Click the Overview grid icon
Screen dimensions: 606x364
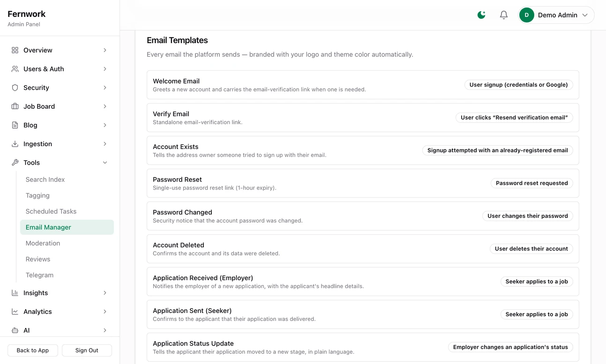(x=15, y=50)
